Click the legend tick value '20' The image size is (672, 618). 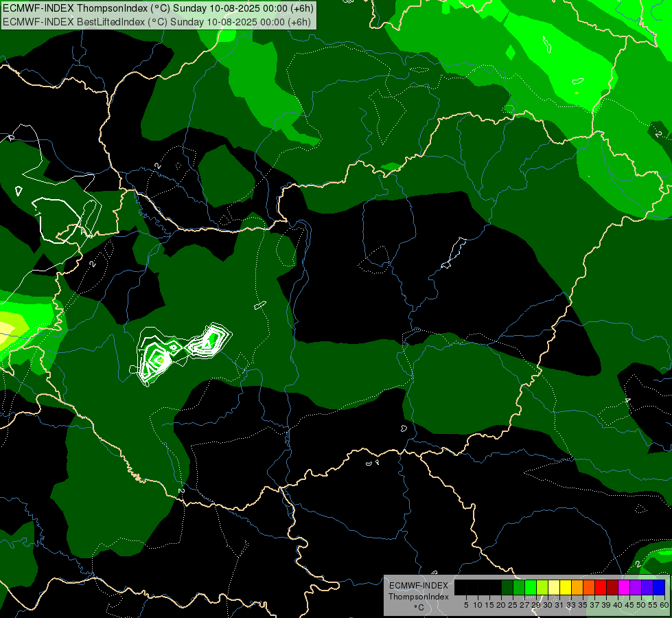point(502,605)
